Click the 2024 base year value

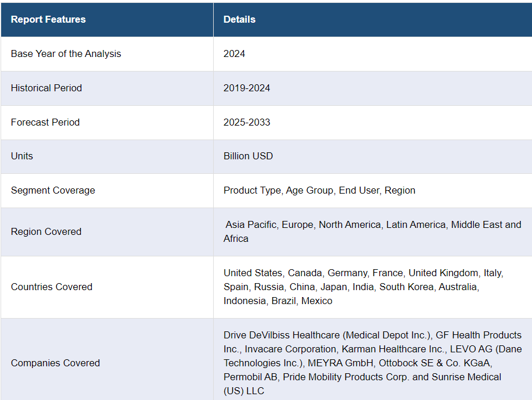point(234,54)
